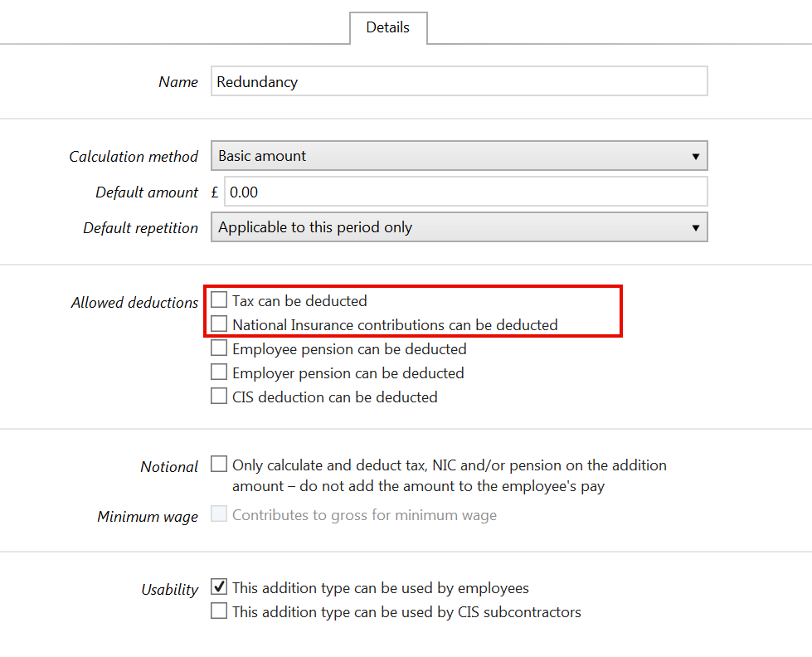
Task: Tick the Notional only calculate checkbox
Action: (219, 465)
